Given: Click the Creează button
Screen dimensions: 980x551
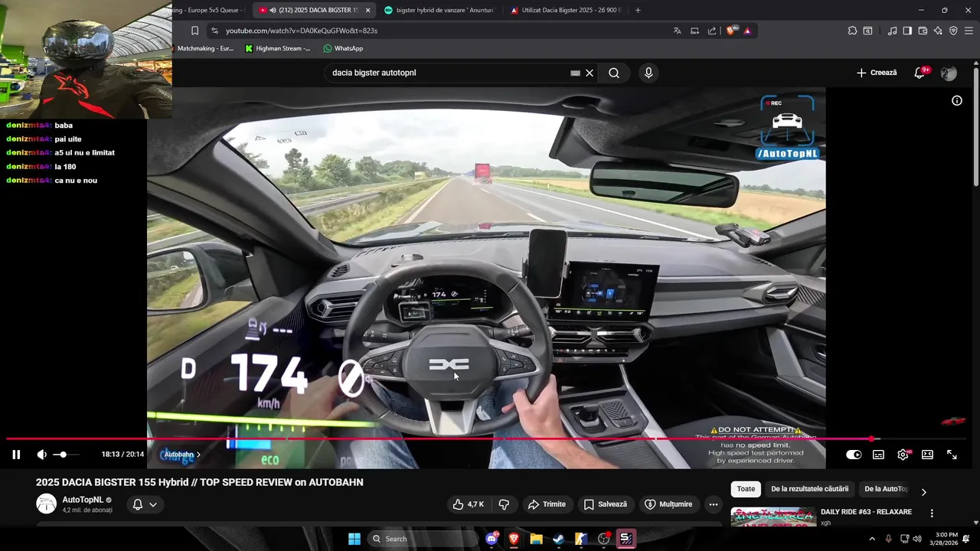Looking at the screenshot, I should pos(877,73).
